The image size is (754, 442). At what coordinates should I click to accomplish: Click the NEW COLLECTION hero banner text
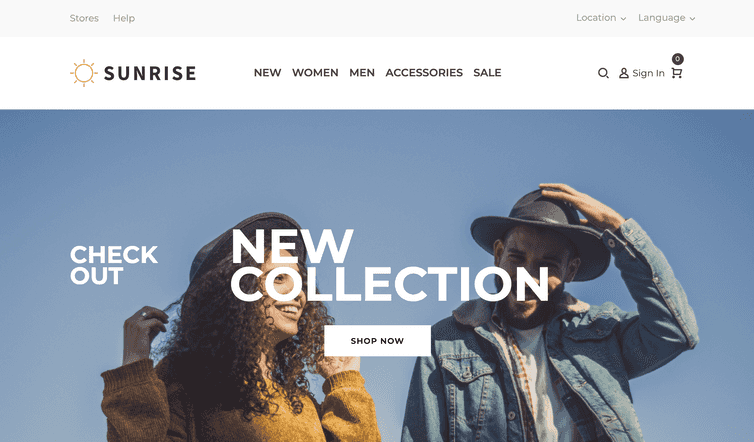point(390,265)
